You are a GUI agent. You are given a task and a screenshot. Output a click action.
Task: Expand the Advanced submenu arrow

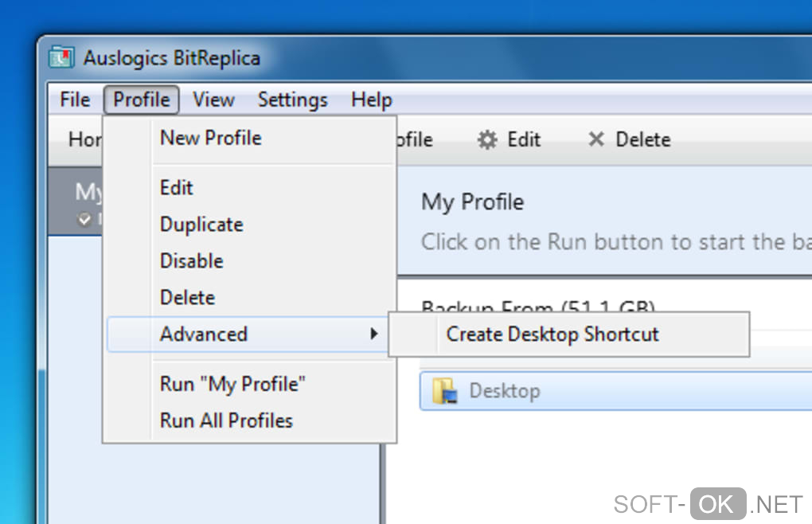click(x=373, y=334)
